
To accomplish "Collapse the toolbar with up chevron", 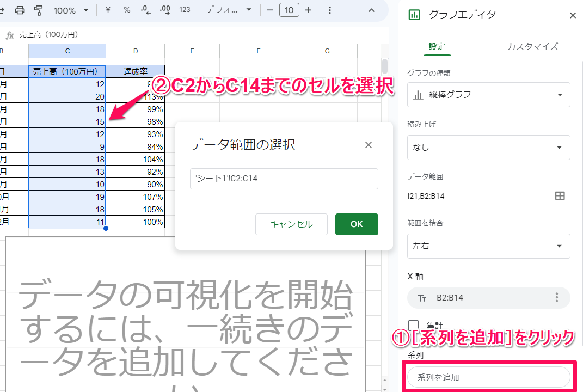I will click(371, 10).
